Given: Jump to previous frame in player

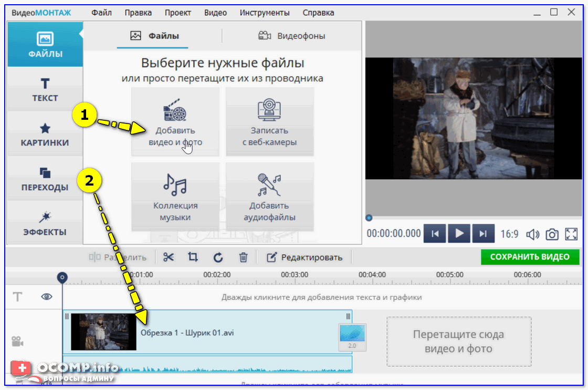Looking at the screenshot, I should coord(435,234).
